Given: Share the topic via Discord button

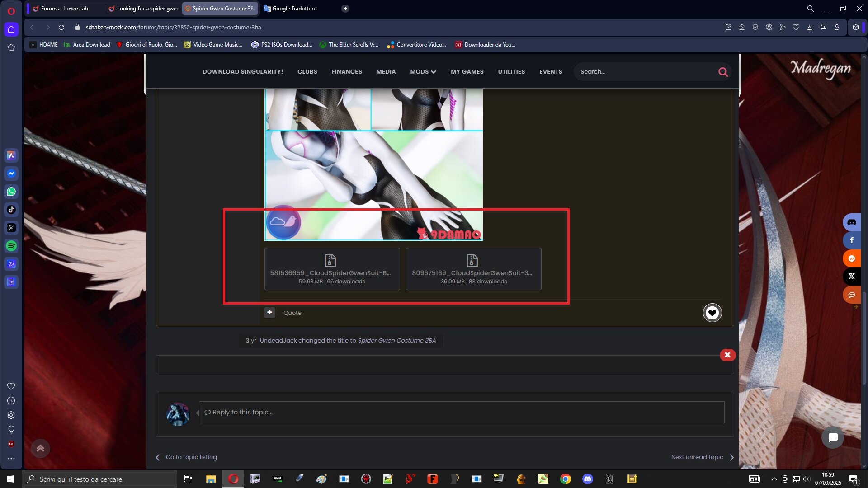Looking at the screenshot, I should click(x=852, y=222).
